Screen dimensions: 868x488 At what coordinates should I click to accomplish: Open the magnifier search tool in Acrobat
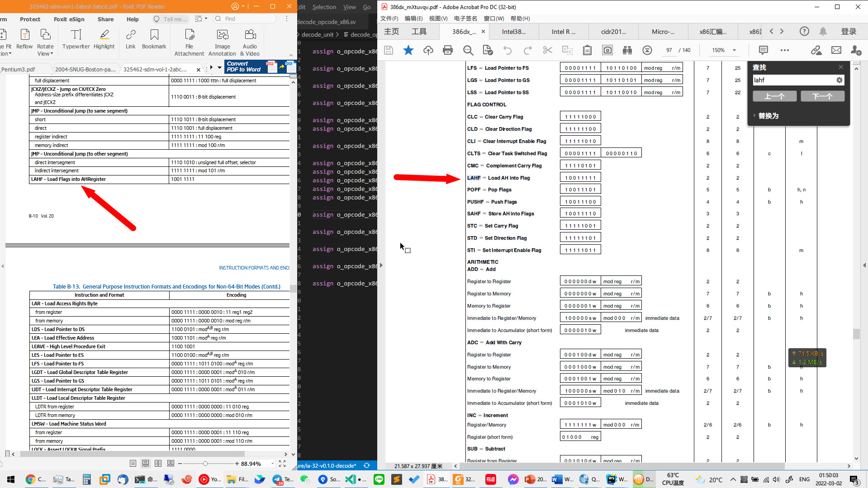click(468, 50)
